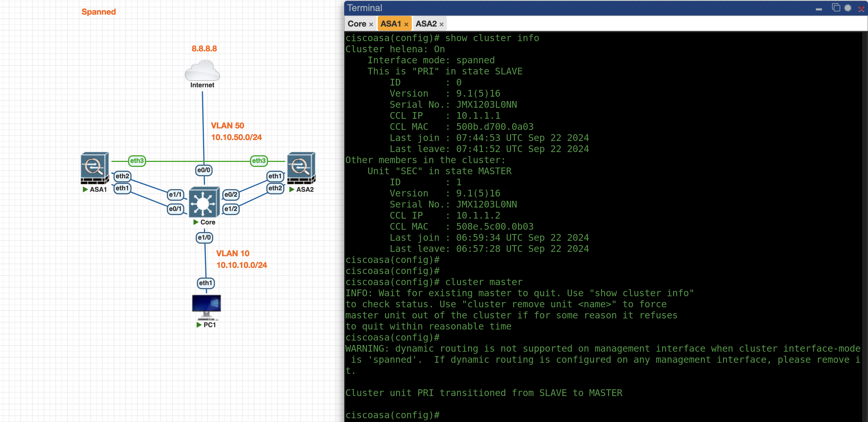
Task: Click the VLAN 50 text label
Action: coord(228,126)
